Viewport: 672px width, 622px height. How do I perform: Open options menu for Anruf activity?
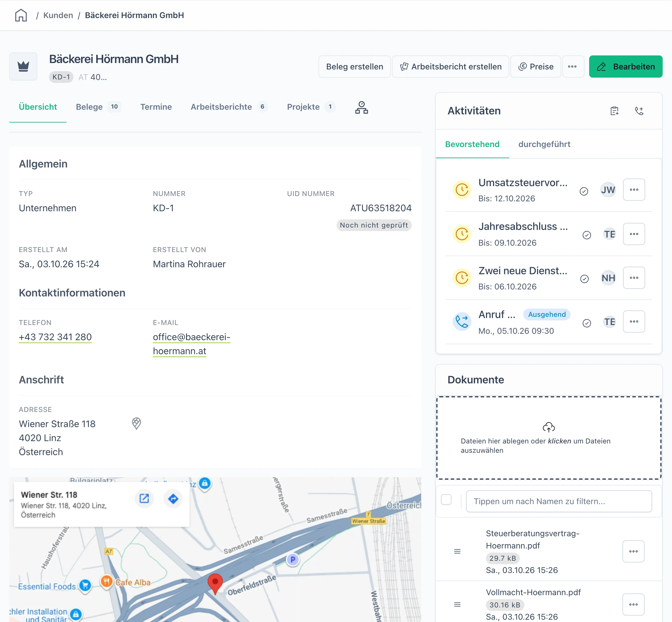point(634,322)
